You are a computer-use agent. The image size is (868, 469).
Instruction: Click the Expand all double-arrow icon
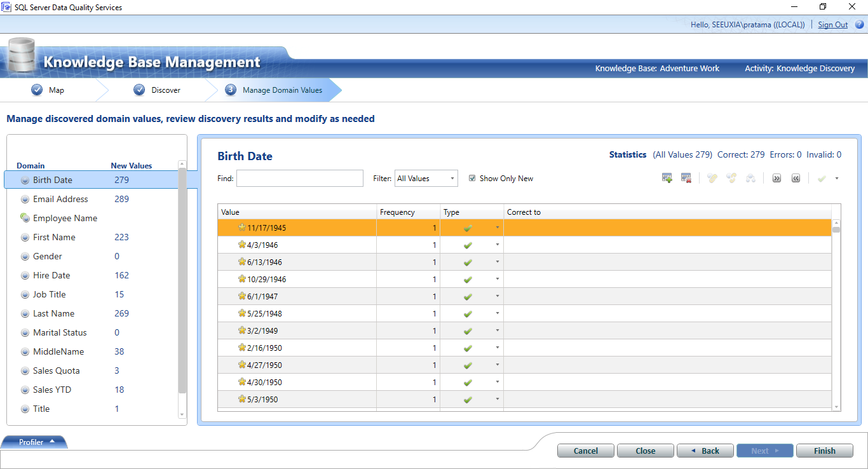click(x=776, y=179)
